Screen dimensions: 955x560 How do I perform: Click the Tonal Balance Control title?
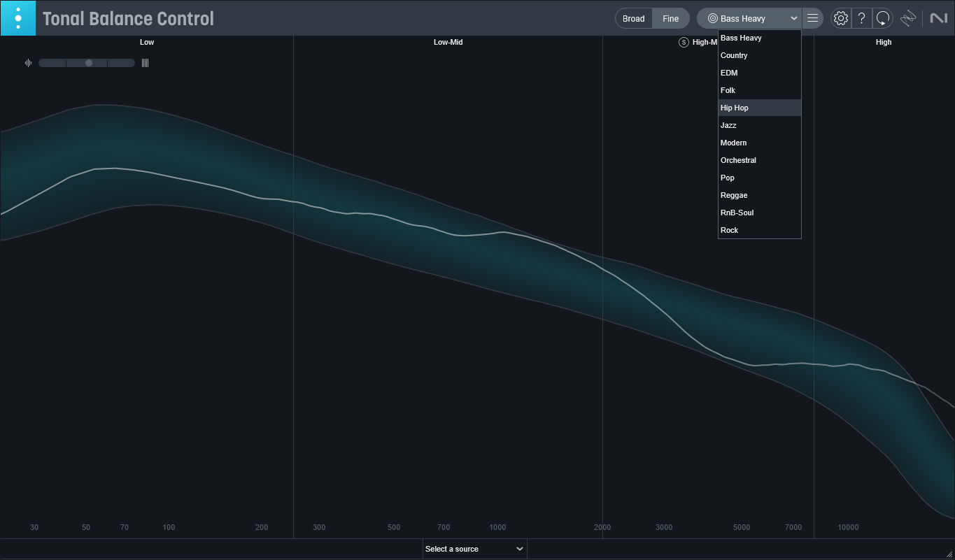128,19
